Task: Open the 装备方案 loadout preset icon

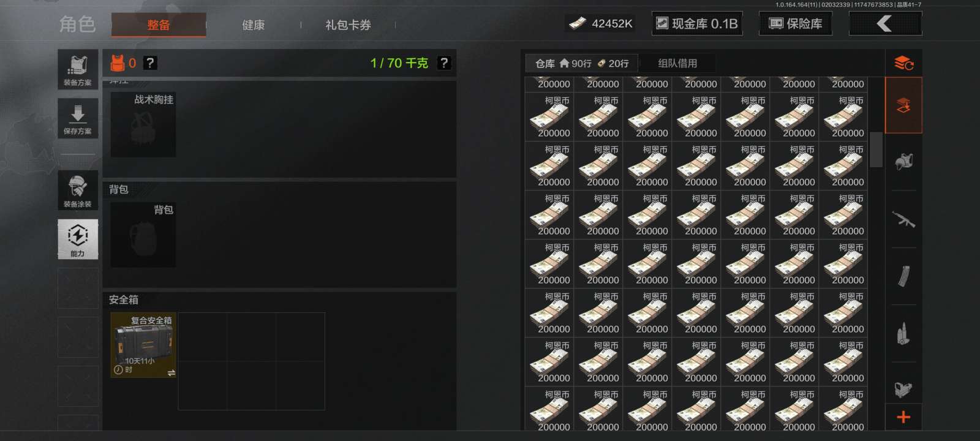Action: click(x=78, y=70)
